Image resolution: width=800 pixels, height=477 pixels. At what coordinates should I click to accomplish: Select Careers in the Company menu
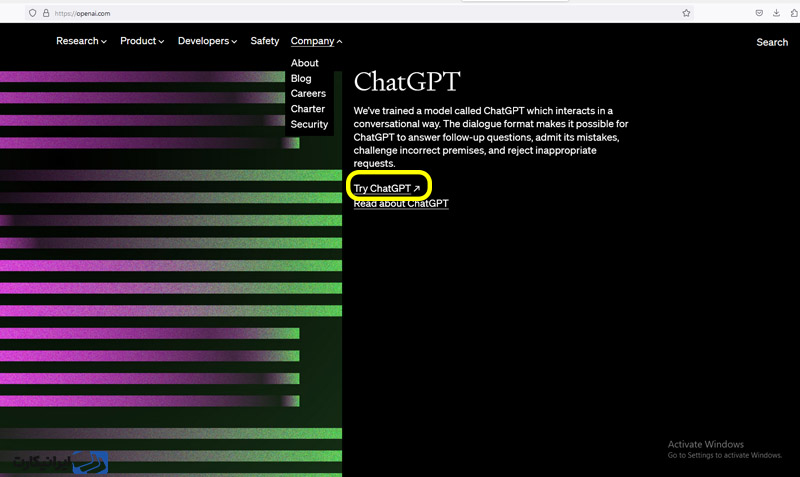point(308,93)
